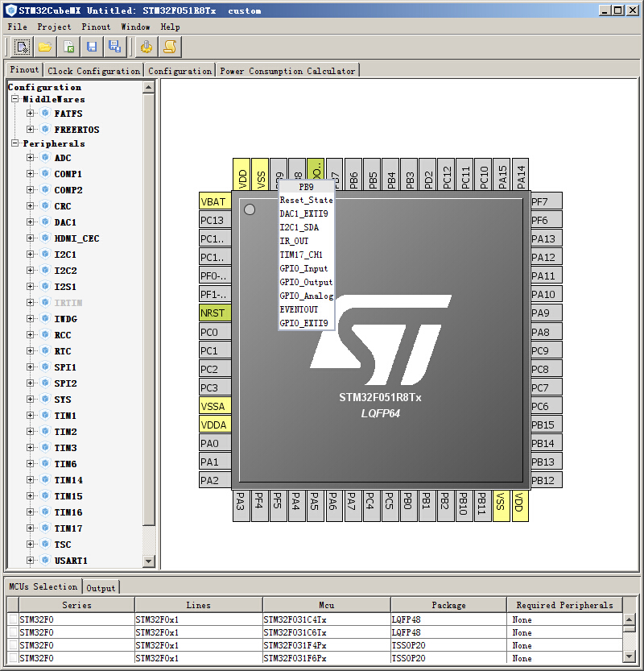Screen dimensions: 644x671
Task: Select the TIM17 peripheral label
Action: tap(68, 528)
